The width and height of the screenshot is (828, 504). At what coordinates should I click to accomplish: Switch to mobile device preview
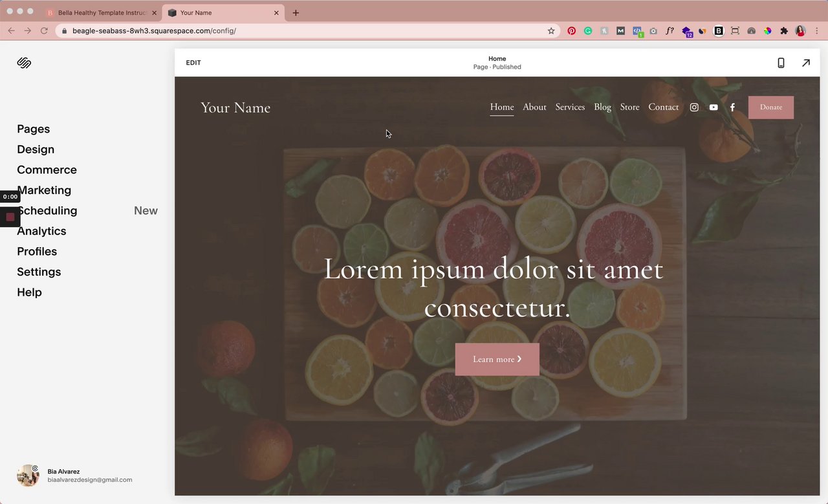781,63
